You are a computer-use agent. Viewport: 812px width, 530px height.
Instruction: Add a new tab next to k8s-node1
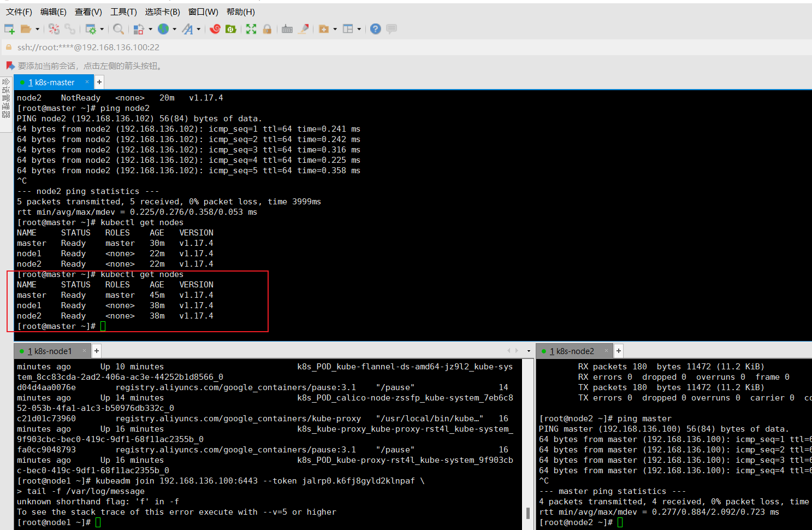coord(97,351)
